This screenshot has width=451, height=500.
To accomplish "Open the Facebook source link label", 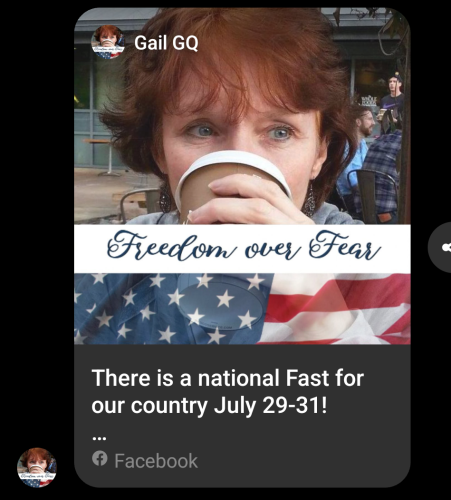I will [156, 461].
